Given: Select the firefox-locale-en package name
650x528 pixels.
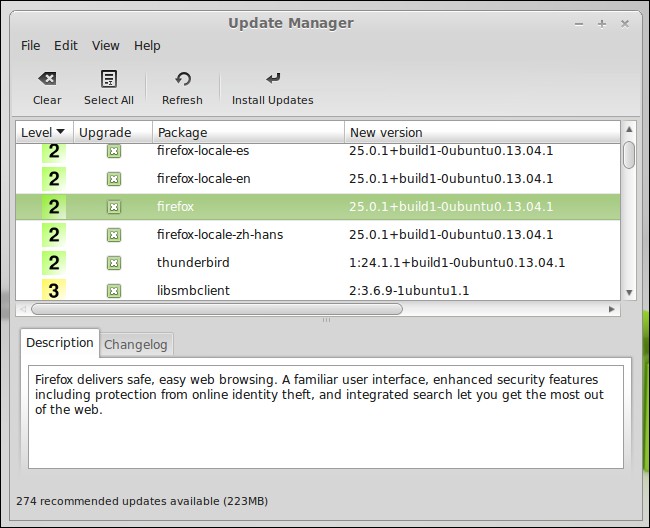Looking at the screenshot, I should click(204, 179).
